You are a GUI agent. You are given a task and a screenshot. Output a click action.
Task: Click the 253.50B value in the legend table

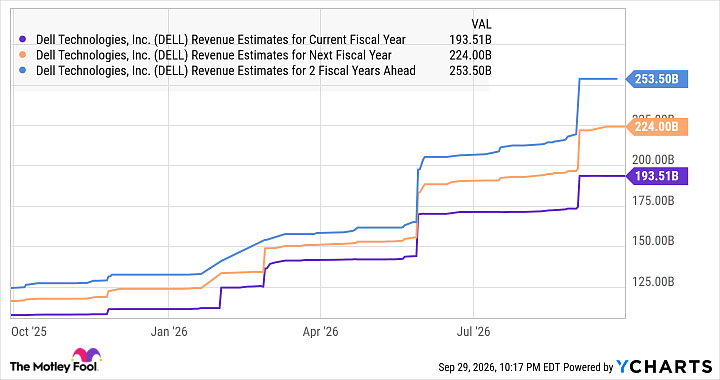click(x=470, y=71)
